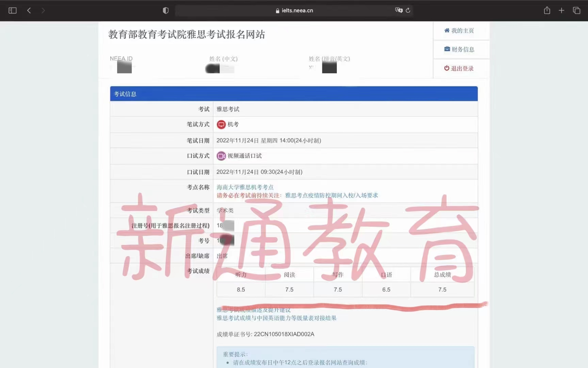The height and width of the screenshot is (368, 588).
Task: Click the 姓名 (中文) label
Action: pyautogui.click(x=224, y=59)
